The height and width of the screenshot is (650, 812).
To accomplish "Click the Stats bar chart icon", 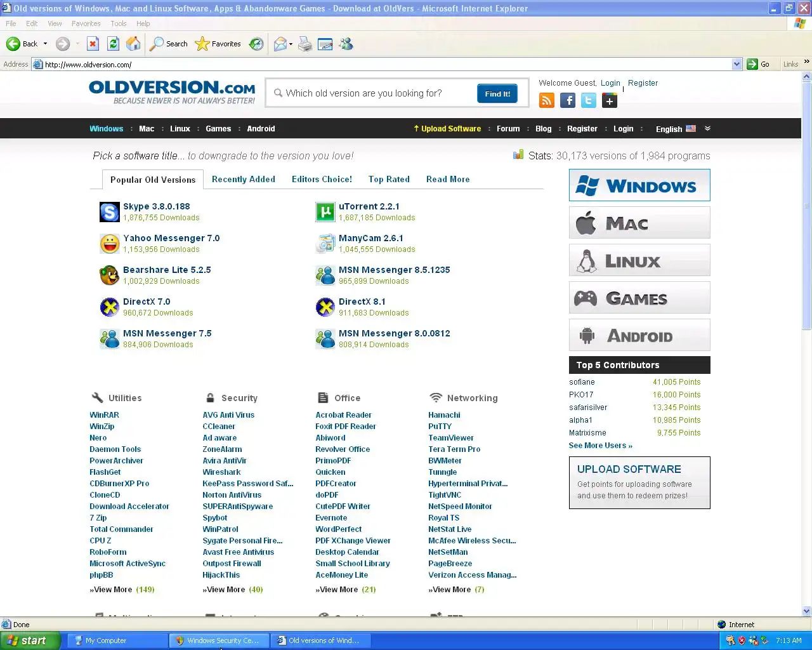I will [x=518, y=155].
